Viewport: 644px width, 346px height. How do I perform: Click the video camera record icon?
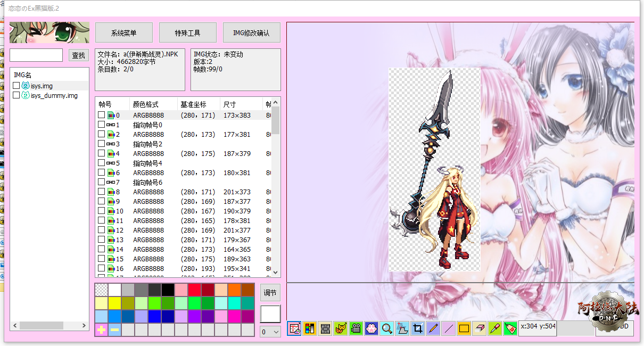(x=356, y=329)
